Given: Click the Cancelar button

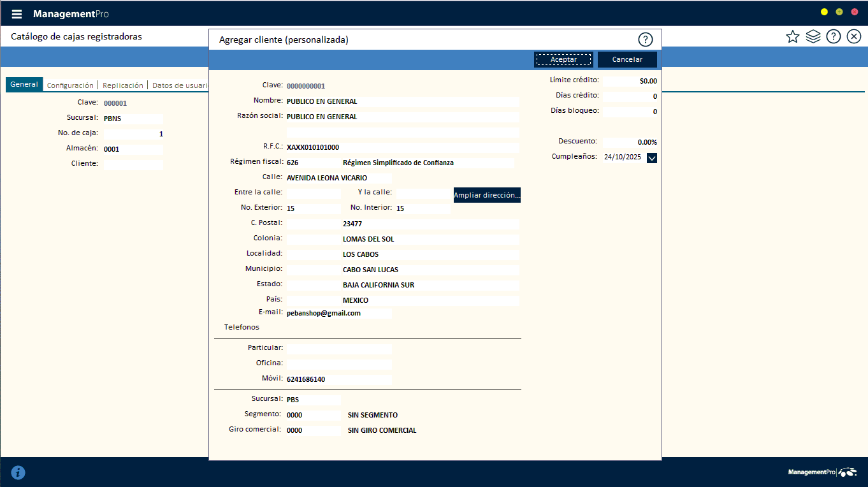Looking at the screenshot, I should (x=627, y=59).
